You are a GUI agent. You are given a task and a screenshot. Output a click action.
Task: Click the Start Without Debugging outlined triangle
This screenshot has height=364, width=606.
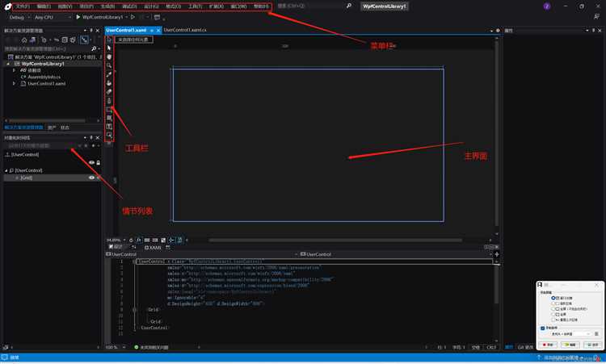click(133, 17)
